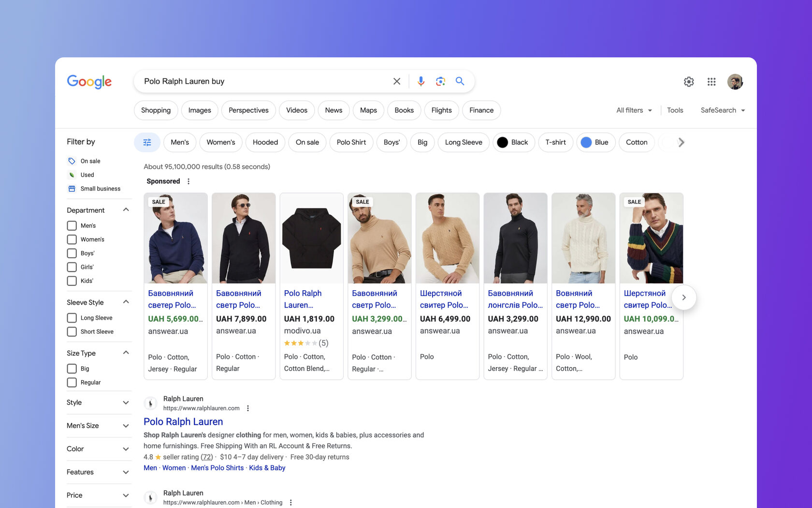Open the UAH 5,699.00 navy sweater thumbnail

coord(176,238)
